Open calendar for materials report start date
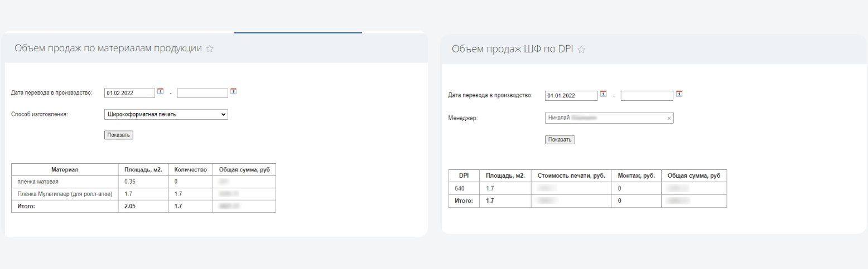Image resolution: width=868 pixels, height=269 pixels. click(x=160, y=91)
